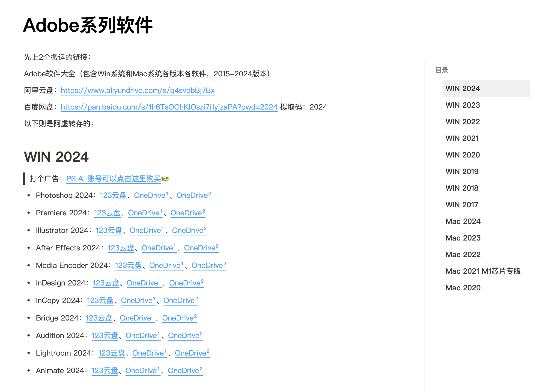Screen dimensions: 548x392
Task: Open OneDrive2 link for Lightroom 2024
Action: pyautogui.click(x=192, y=353)
